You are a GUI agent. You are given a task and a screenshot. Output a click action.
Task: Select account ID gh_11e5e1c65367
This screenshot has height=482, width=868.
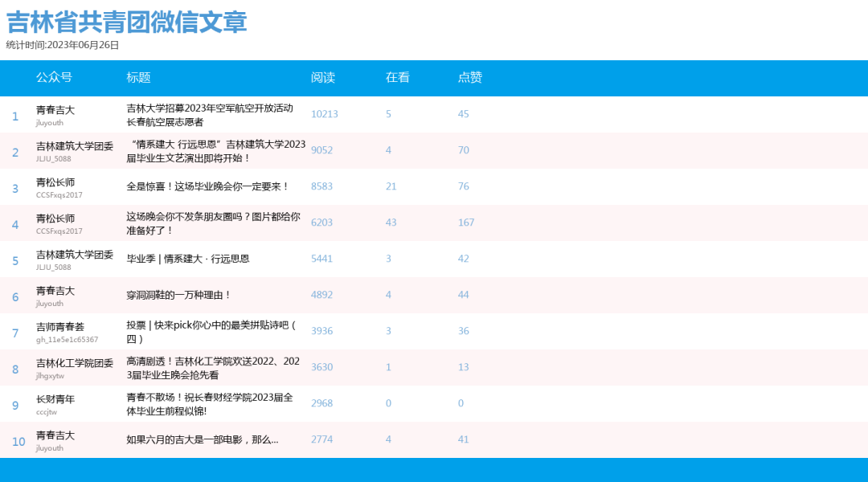67,340
